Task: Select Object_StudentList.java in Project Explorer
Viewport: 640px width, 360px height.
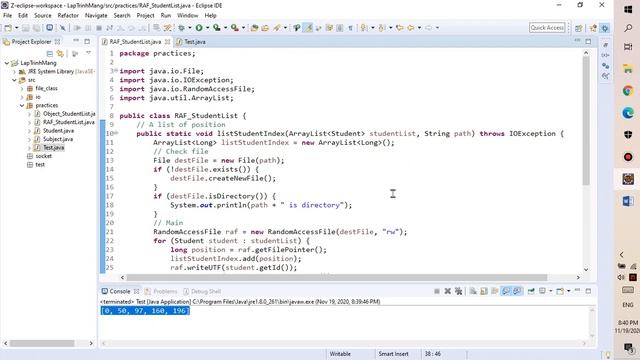Action: pos(69,114)
